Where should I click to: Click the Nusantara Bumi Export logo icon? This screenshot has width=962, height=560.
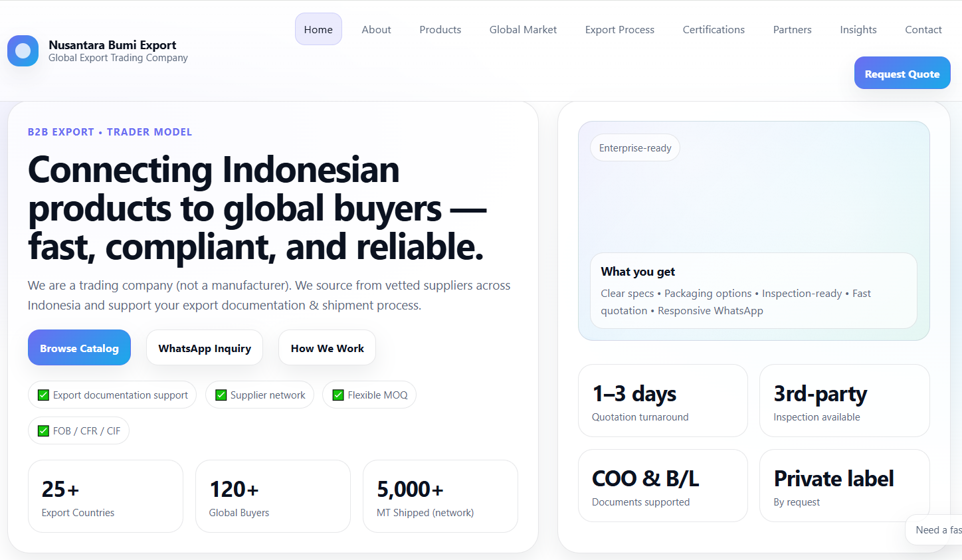pyautogui.click(x=23, y=51)
